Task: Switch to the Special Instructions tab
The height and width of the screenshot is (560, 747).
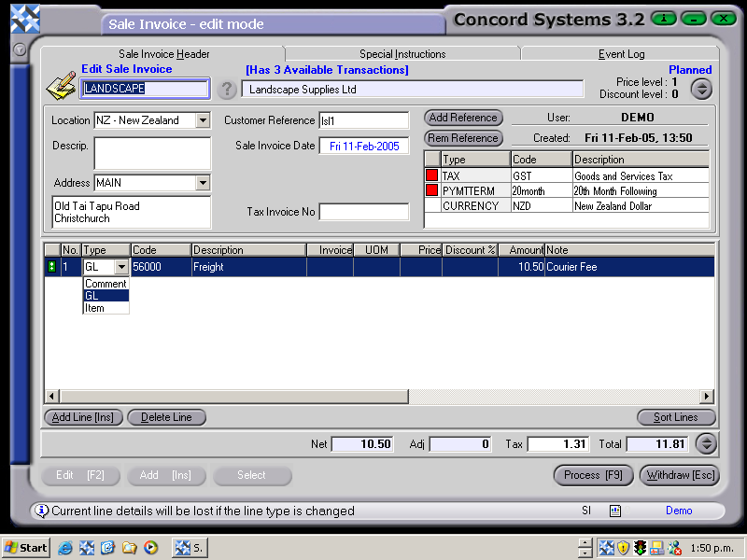Action: pyautogui.click(x=403, y=53)
